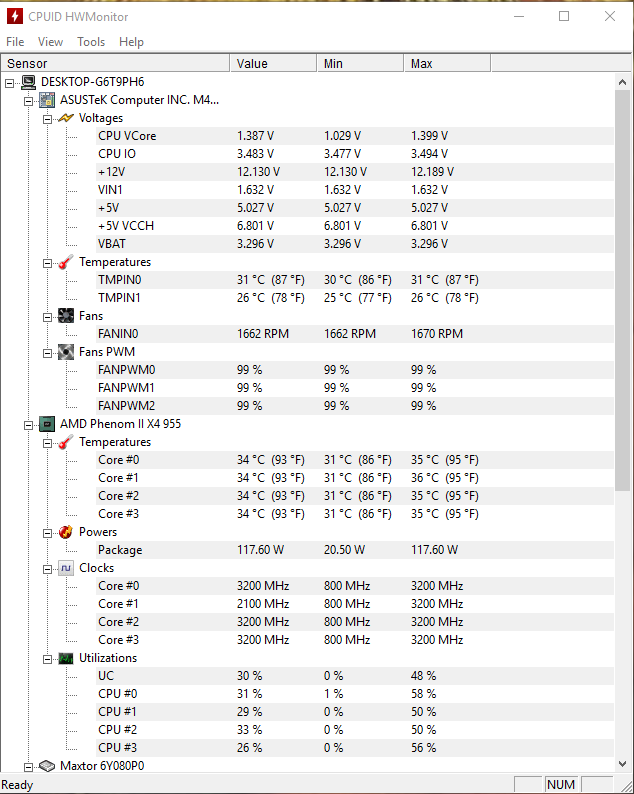Click the Sensor column header

click(x=115, y=63)
